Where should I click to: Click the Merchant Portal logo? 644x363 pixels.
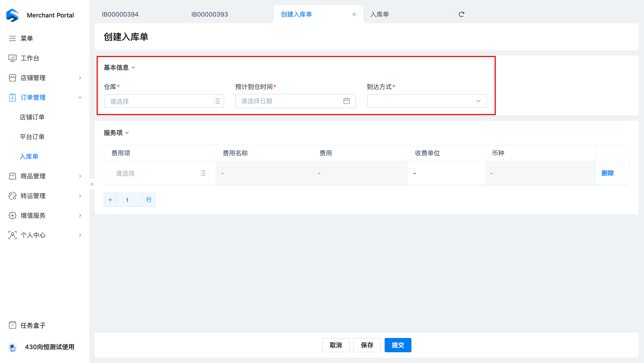click(x=13, y=15)
